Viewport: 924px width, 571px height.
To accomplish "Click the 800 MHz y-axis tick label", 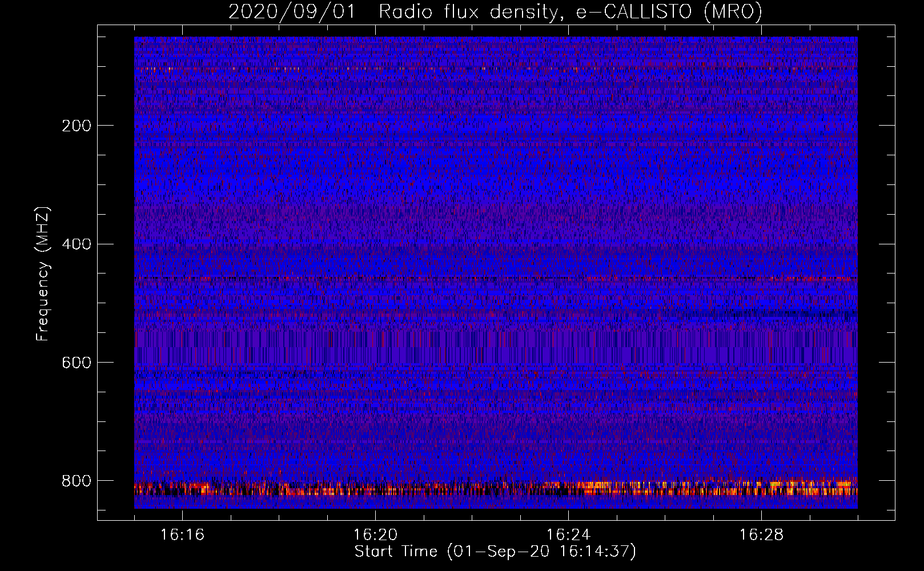I will click(x=76, y=481).
